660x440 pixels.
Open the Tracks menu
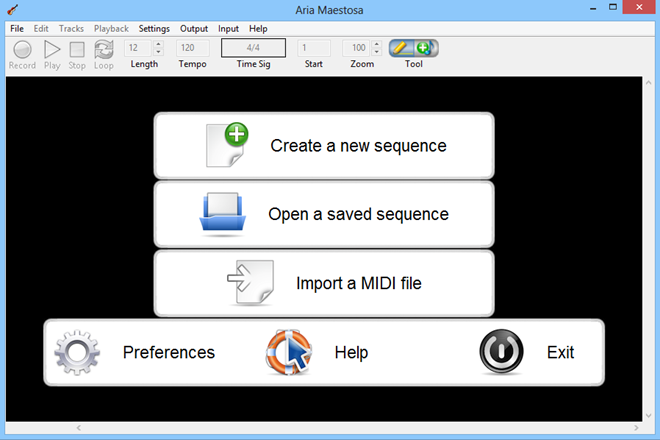coord(71,29)
